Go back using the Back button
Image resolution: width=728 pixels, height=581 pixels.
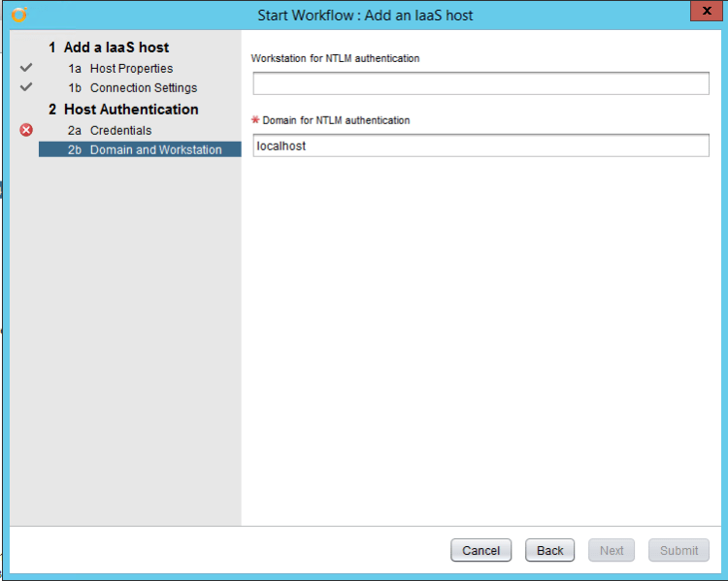(550, 551)
